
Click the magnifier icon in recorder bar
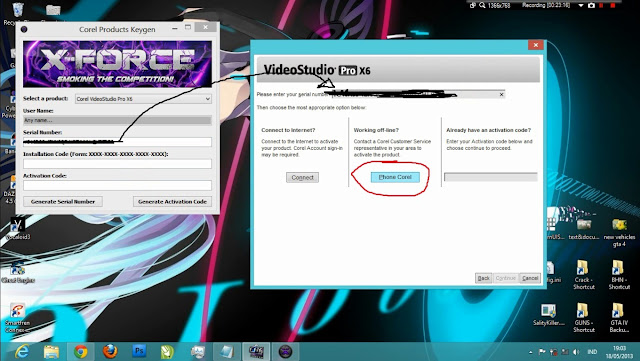click(482, 5)
